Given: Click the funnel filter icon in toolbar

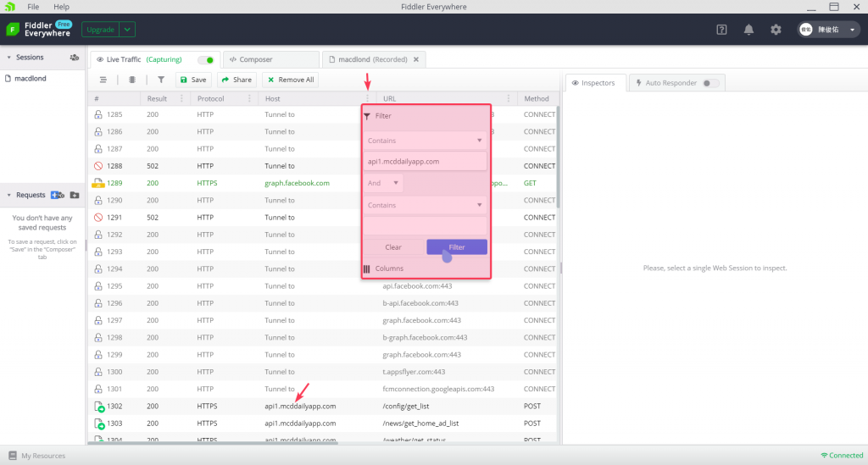Looking at the screenshot, I should [x=161, y=80].
